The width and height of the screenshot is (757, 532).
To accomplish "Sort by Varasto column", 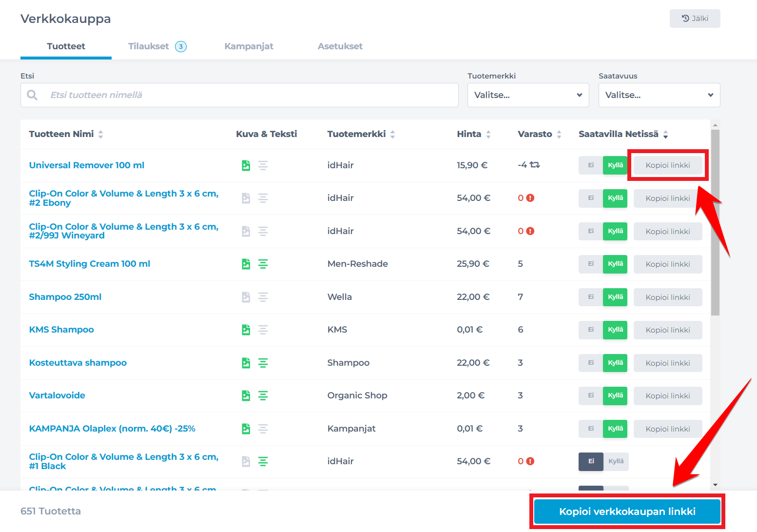I will click(540, 134).
